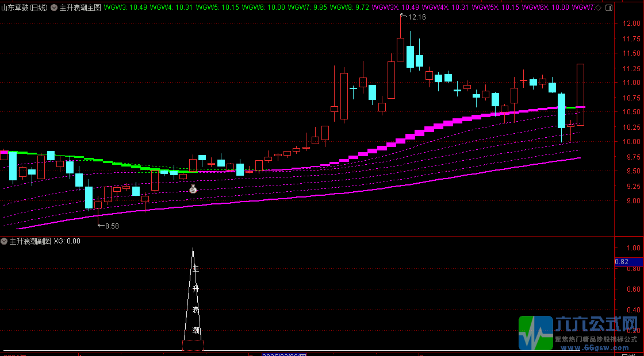Click the 12.16 high price marker
Viewport: 644px width, 356px height.
pyautogui.click(x=416, y=17)
